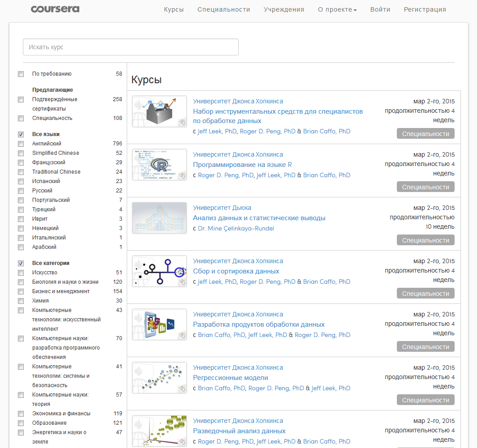Check the Simplified Chinese filter
This screenshot has height=448, width=477.
[x=21, y=154]
